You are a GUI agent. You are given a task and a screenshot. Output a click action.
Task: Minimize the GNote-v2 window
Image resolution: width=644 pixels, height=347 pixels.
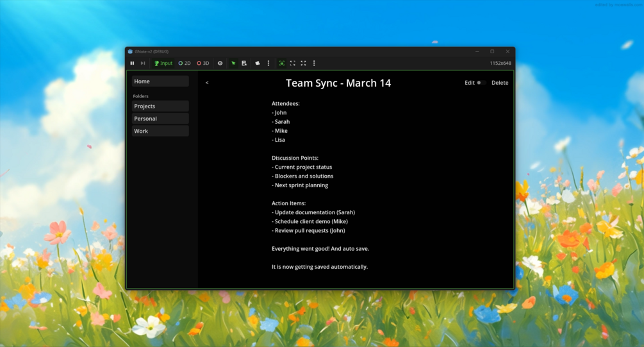pos(477,51)
